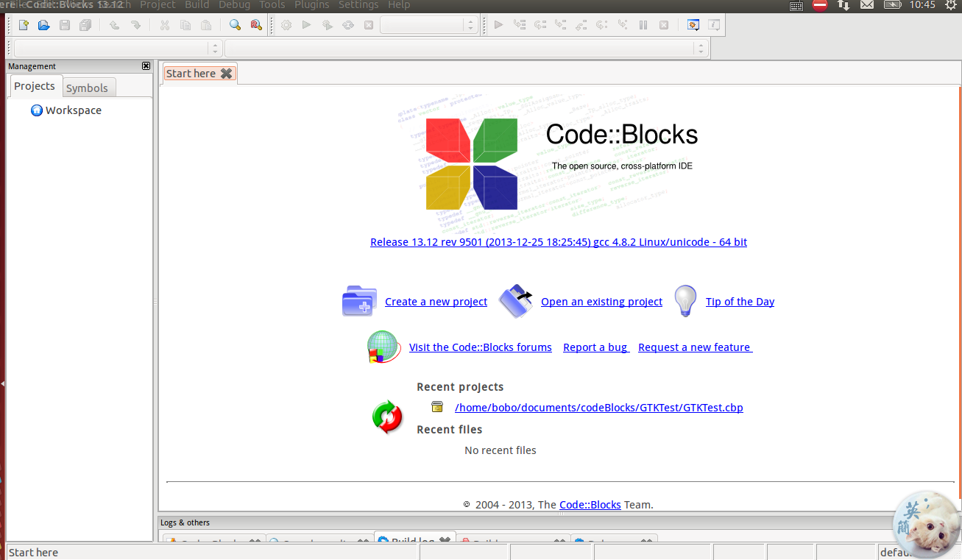
Task: Open the Project menu
Action: (158, 5)
